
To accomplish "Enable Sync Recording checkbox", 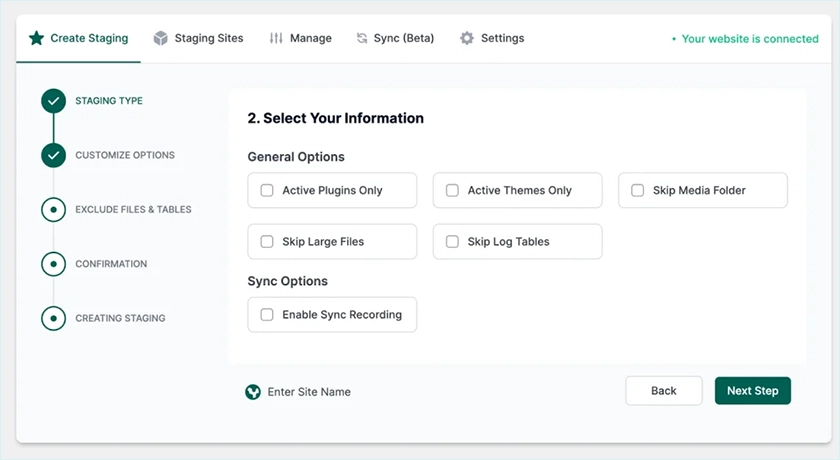I will (267, 314).
